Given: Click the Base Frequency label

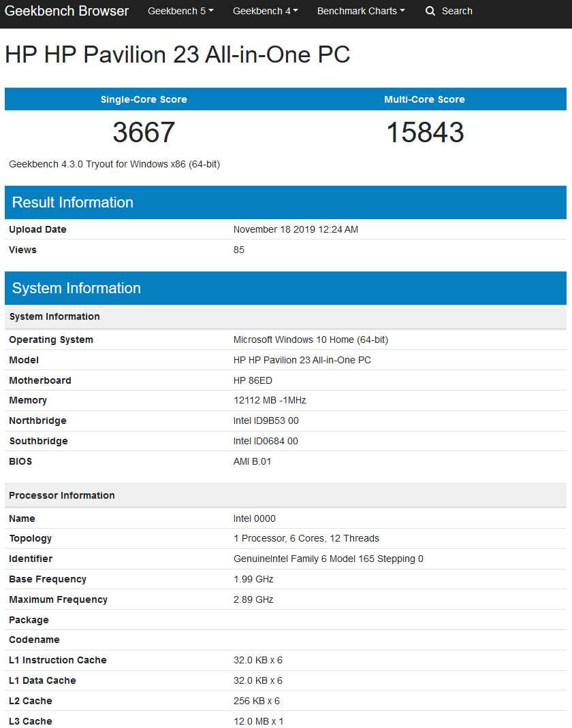Looking at the screenshot, I should 48,580.
